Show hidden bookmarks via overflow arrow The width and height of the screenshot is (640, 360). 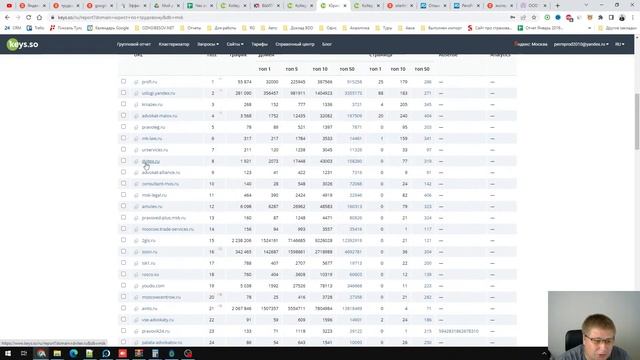click(x=589, y=28)
